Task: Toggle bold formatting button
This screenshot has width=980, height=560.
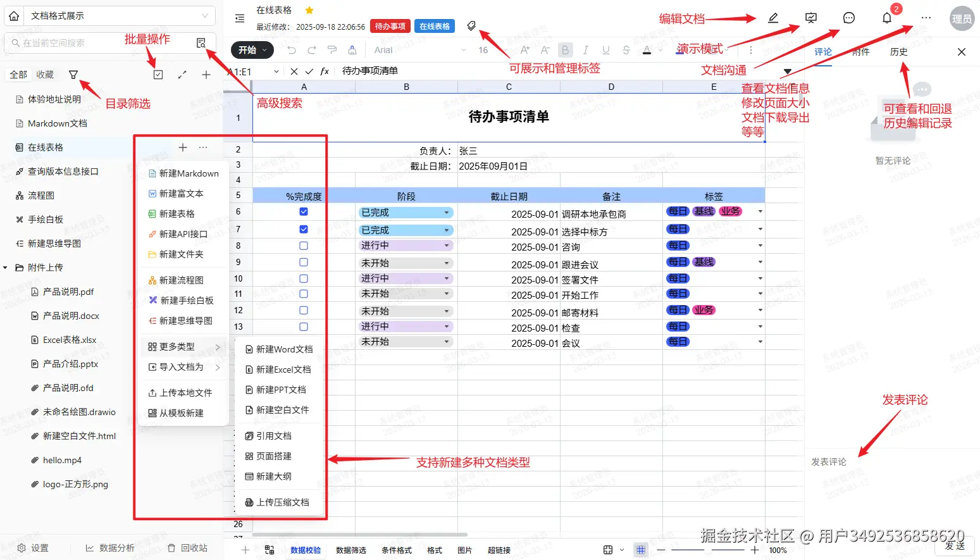Action: click(566, 50)
